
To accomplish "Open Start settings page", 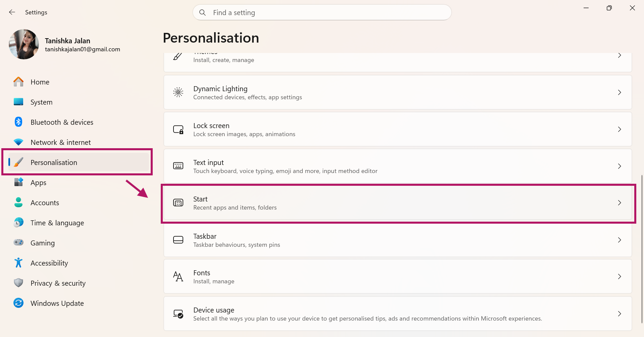I will coord(398,203).
